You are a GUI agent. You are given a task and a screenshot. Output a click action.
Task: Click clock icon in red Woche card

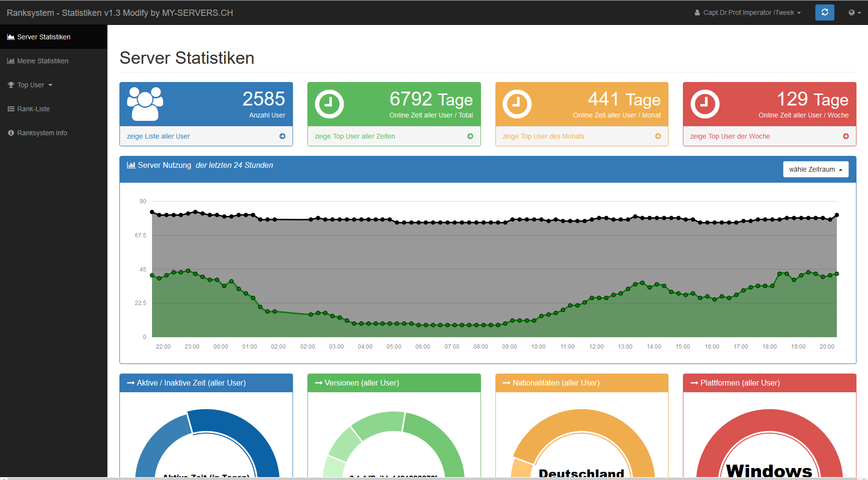tap(705, 104)
